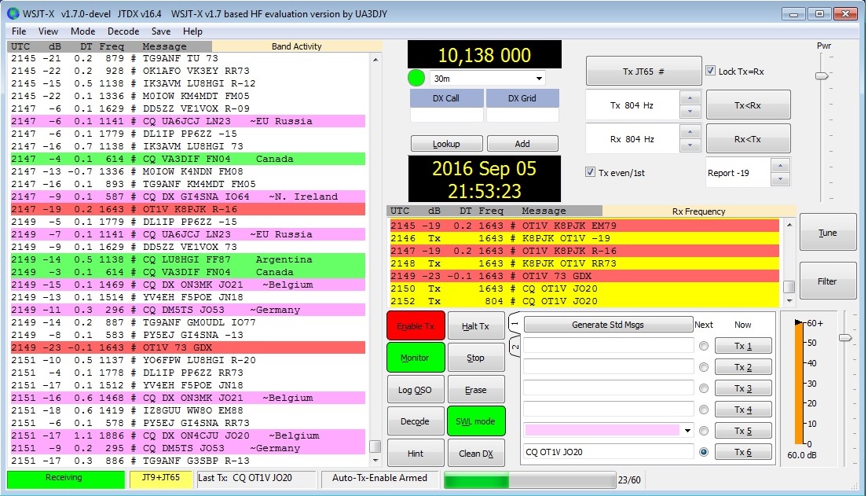Open the Mode menu
The height and width of the screenshot is (496, 868).
point(82,31)
